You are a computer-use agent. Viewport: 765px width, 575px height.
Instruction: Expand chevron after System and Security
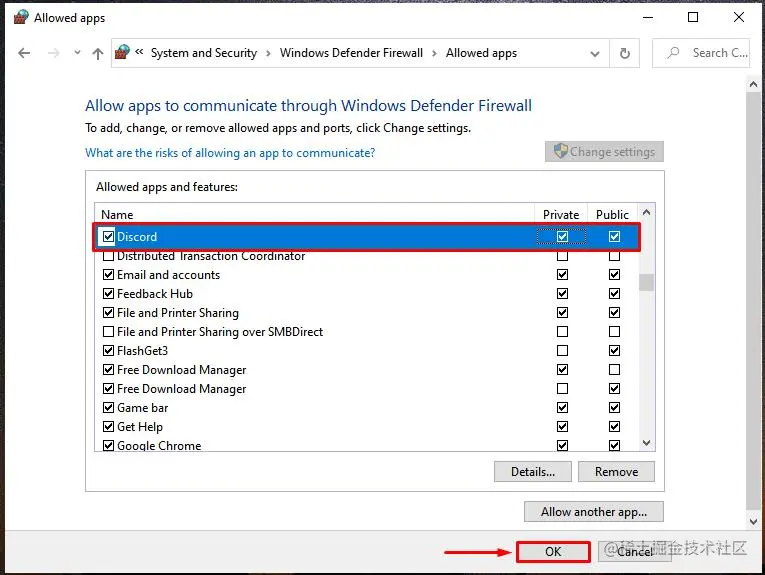[x=268, y=53]
